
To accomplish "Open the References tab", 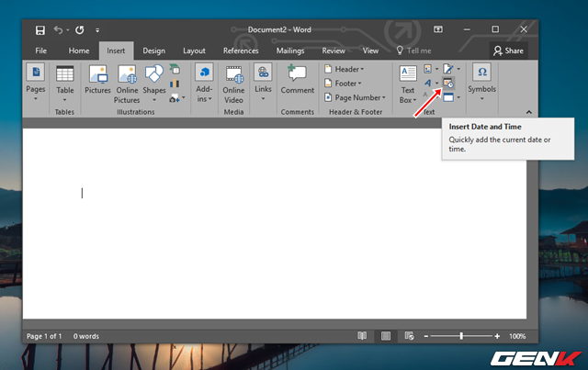I will [241, 50].
